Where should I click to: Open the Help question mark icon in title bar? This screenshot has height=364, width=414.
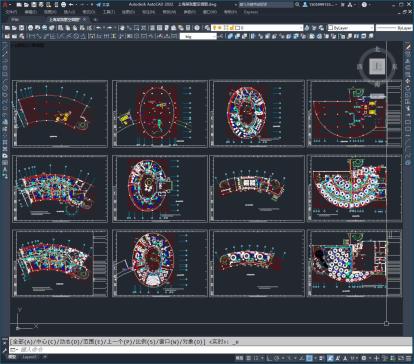click(364, 5)
